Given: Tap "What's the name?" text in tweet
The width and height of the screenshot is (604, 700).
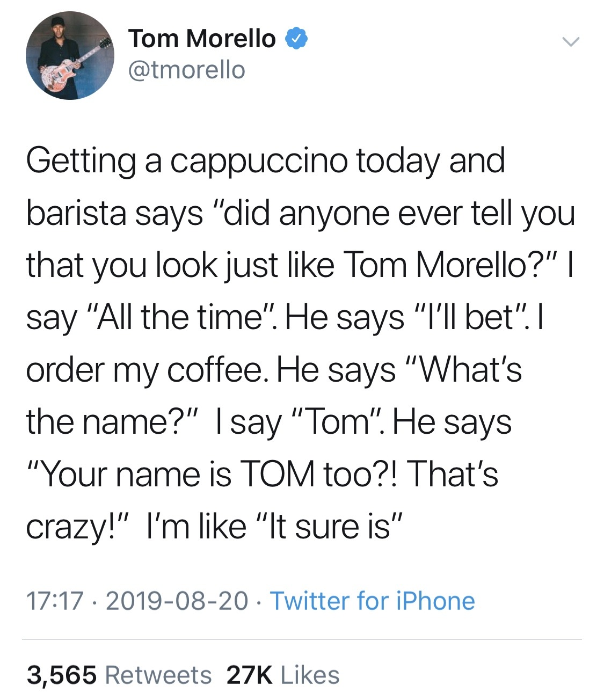Looking at the screenshot, I should tap(274, 396).
